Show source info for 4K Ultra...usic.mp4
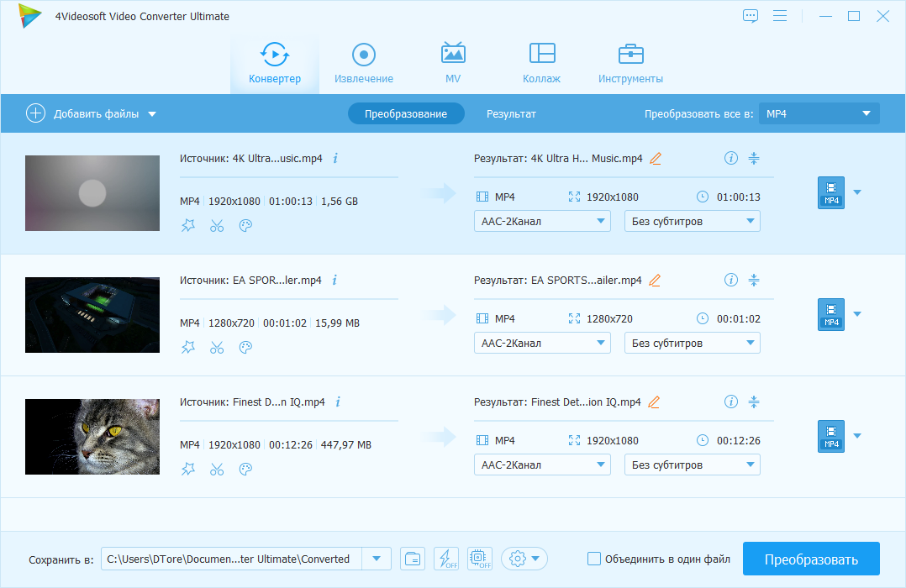Viewport: 906px width, 588px height. point(335,158)
